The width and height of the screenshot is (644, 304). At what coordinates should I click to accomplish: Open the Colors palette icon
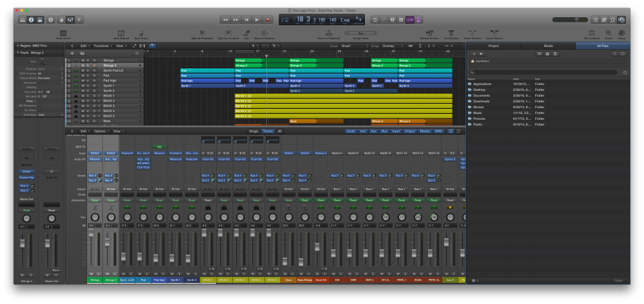tap(621, 33)
